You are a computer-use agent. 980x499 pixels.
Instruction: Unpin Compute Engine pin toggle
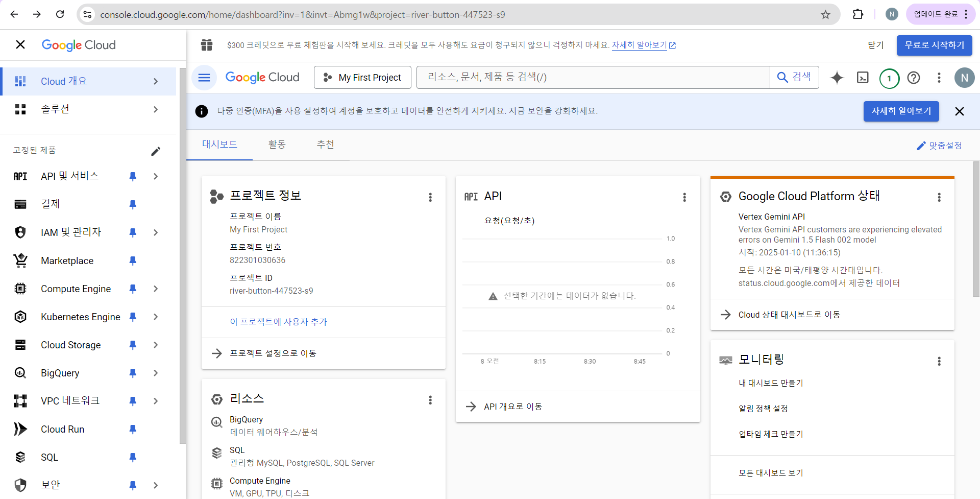(x=133, y=289)
